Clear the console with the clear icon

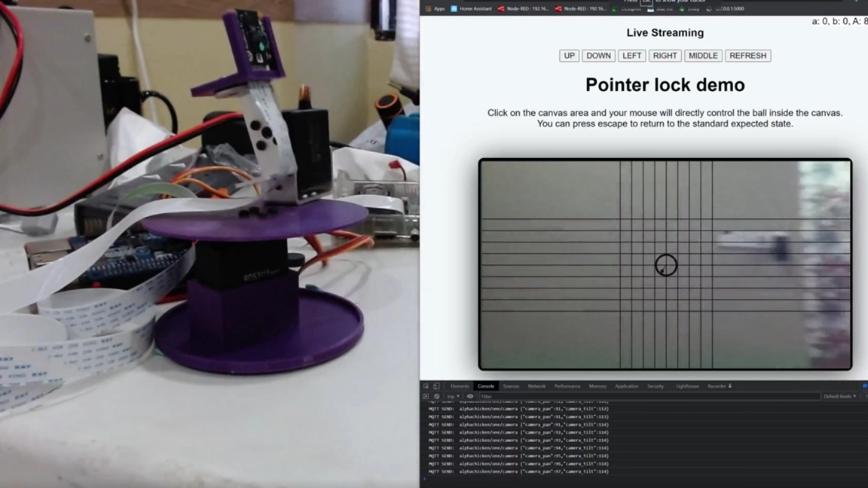437,396
